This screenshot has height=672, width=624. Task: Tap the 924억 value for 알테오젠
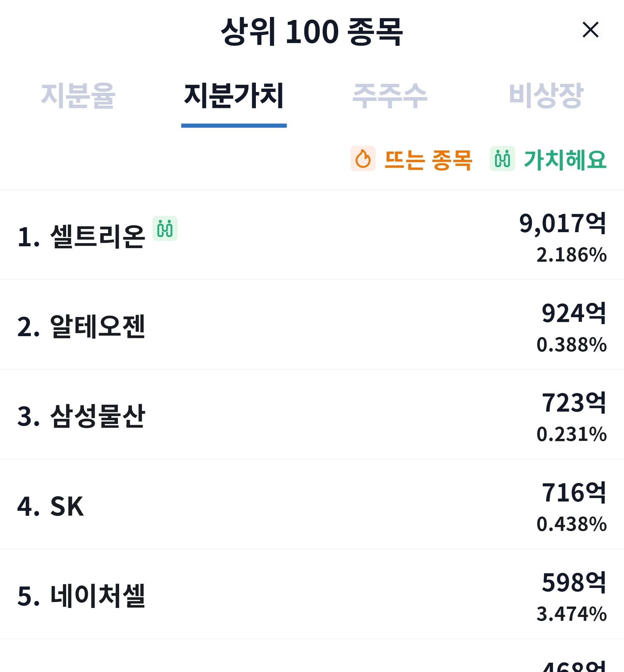point(574,313)
